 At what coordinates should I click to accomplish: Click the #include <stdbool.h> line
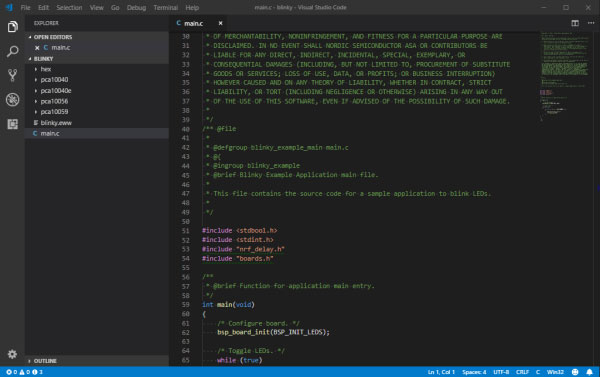(x=240, y=231)
